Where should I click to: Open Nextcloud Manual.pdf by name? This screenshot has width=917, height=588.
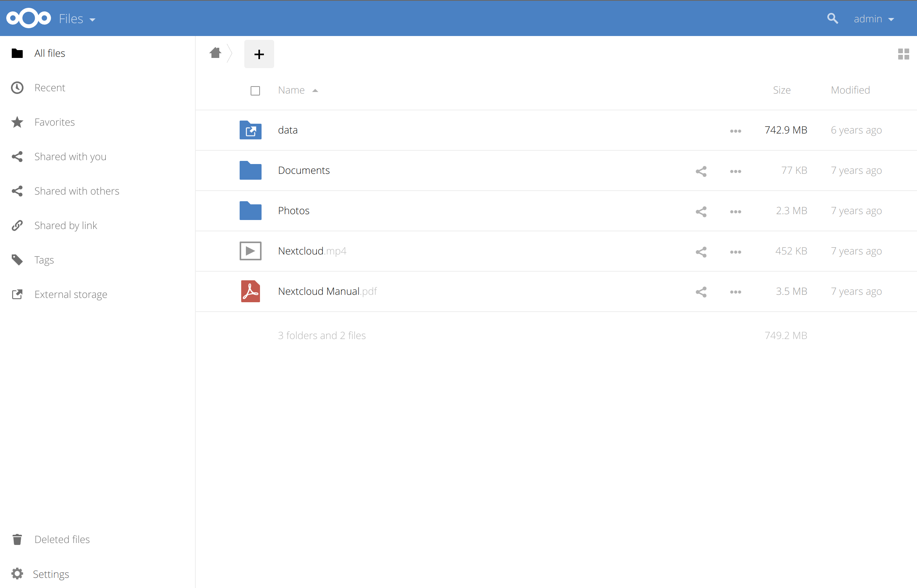(x=327, y=291)
